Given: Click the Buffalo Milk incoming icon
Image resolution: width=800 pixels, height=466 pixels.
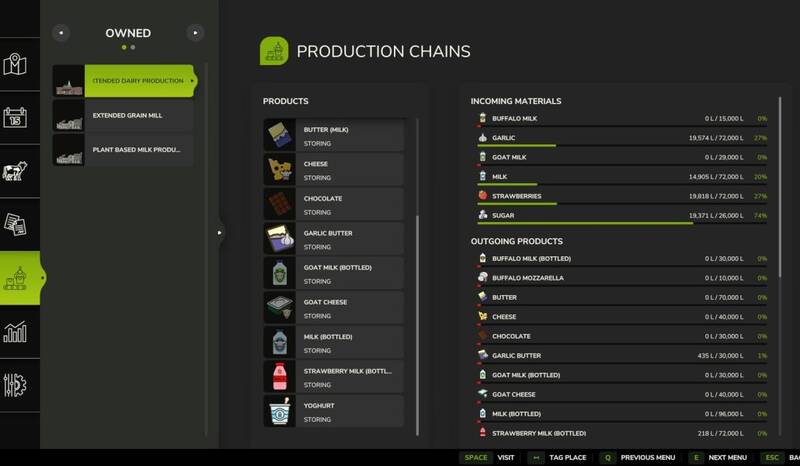Looking at the screenshot, I should tap(483, 118).
